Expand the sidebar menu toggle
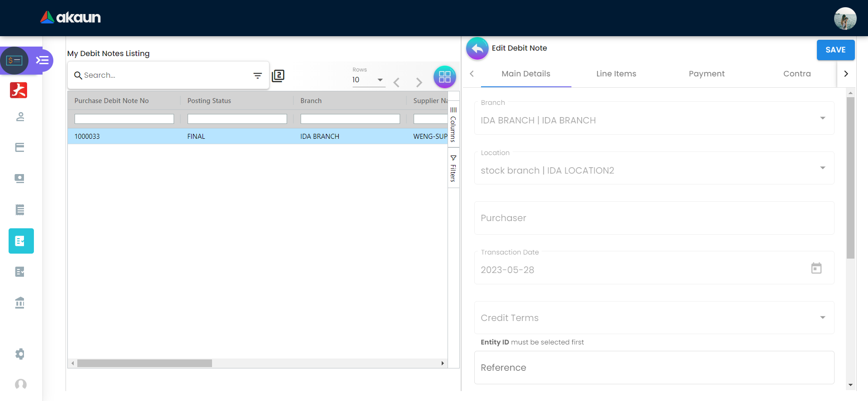Image resolution: width=868 pixels, height=401 pixels. (x=42, y=60)
